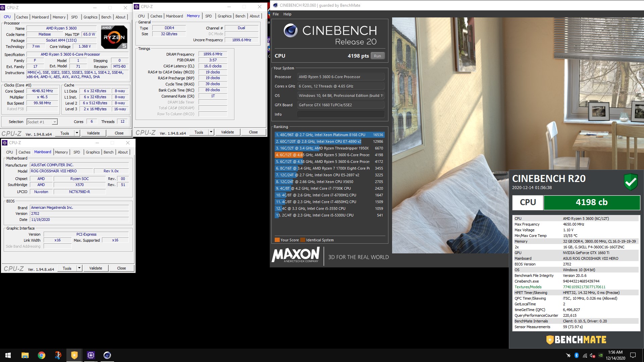Click the Cinebench sphere logo
This screenshot has width=644, height=362.
point(290,31)
